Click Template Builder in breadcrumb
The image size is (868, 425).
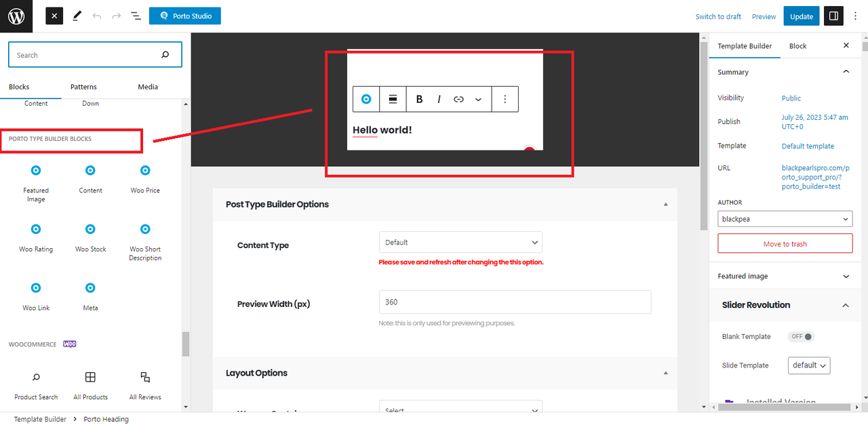point(40,419)
